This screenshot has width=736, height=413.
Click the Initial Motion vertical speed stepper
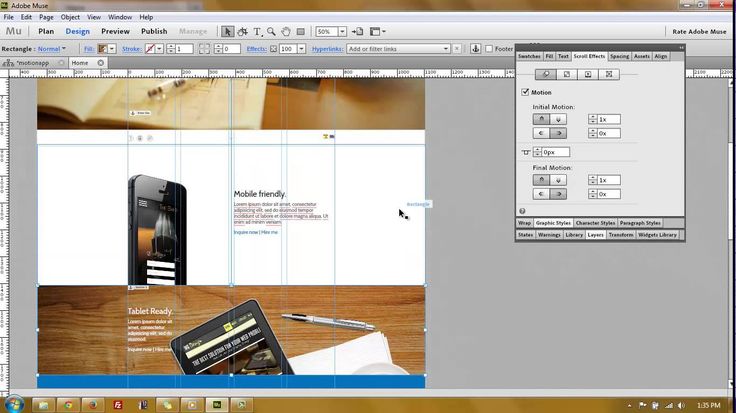(593, 119)
